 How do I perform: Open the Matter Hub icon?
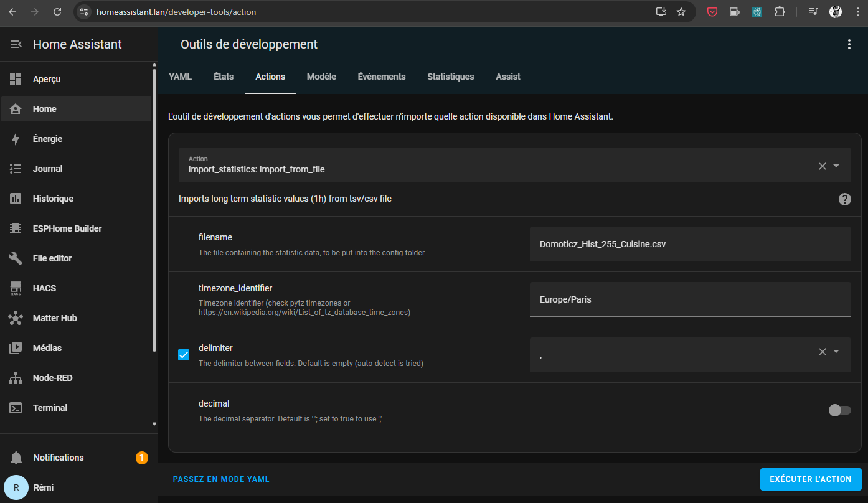16,318
